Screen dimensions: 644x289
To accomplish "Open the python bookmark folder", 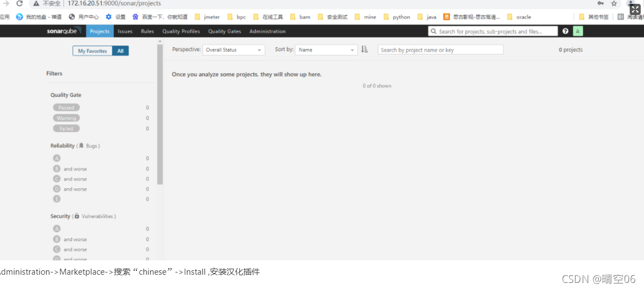I will point(397,17).
